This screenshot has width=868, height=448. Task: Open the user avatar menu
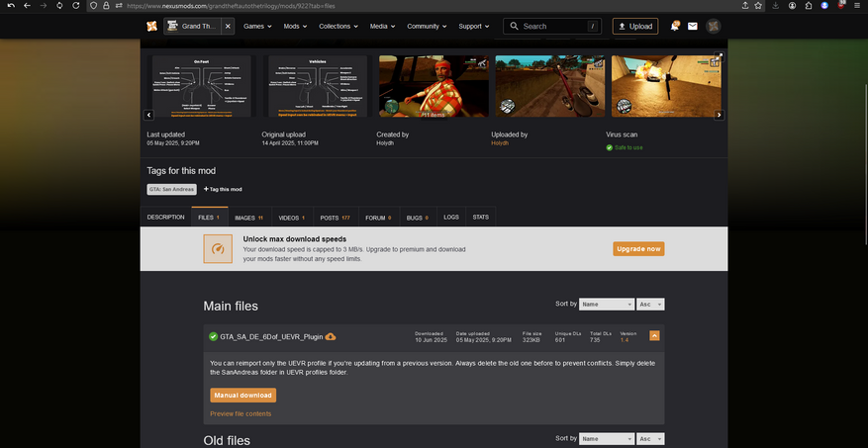(713, 26)
